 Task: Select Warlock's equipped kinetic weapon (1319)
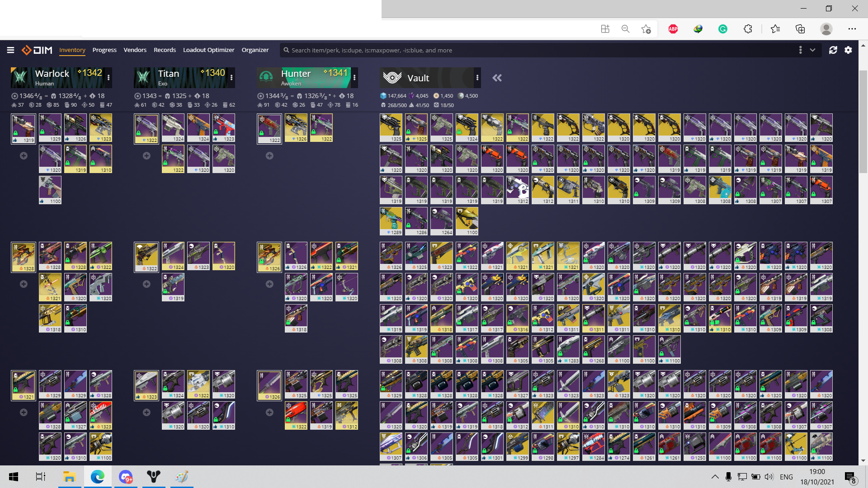pos(24,129)
